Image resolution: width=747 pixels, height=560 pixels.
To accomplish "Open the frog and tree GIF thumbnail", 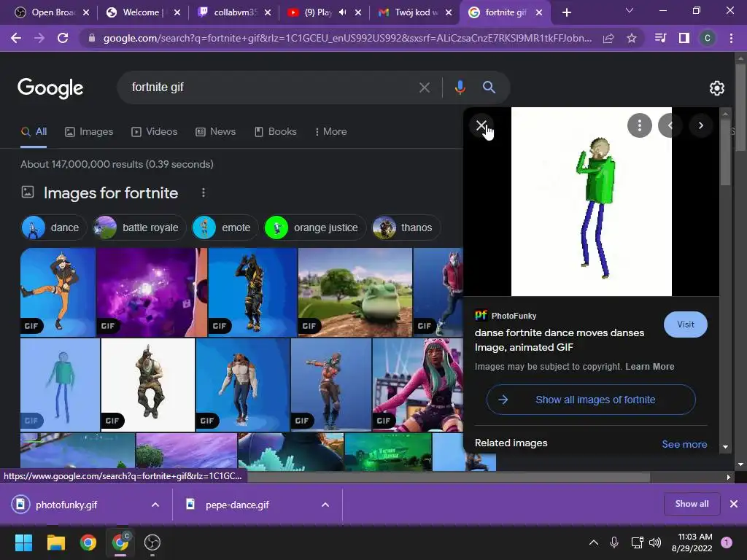I will click(x=355, y=292).
